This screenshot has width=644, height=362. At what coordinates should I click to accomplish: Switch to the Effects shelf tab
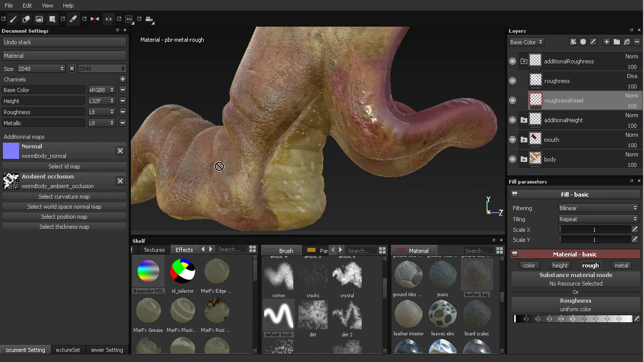184,250
